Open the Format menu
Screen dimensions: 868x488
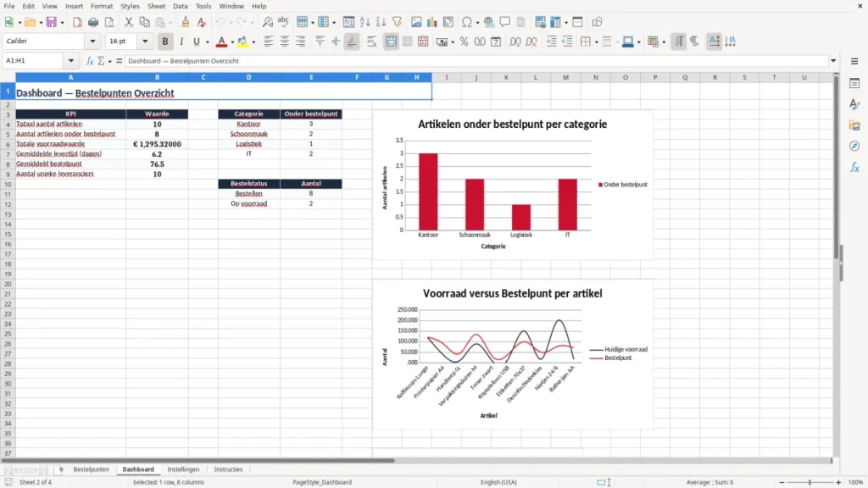[x=102, y=6]
